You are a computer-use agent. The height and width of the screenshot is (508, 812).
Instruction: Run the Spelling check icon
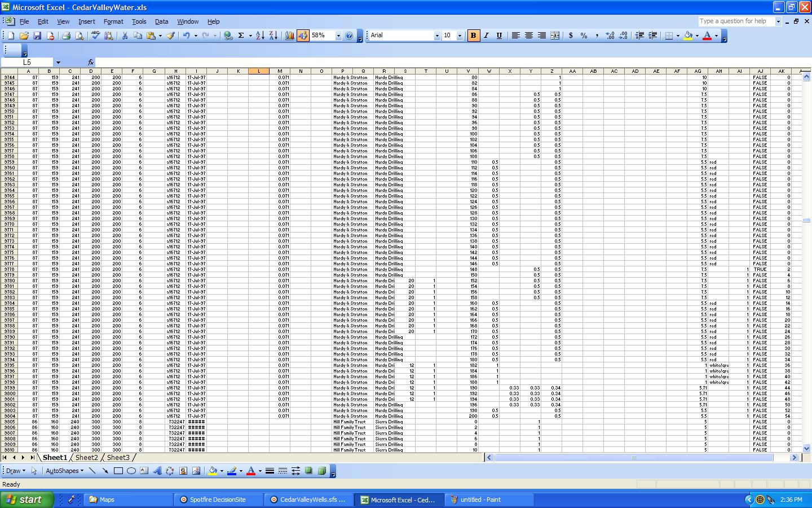click(95, 36)
